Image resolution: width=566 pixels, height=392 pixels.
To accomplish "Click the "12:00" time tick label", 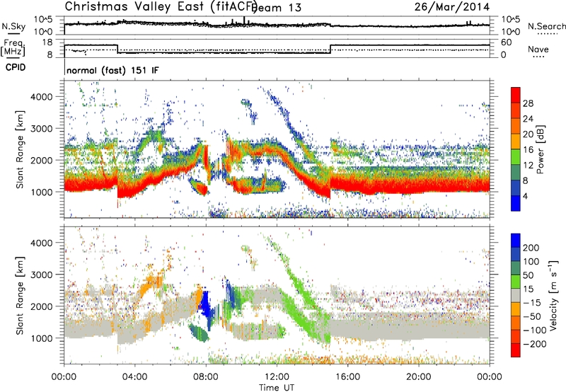I will pos(277,377).
